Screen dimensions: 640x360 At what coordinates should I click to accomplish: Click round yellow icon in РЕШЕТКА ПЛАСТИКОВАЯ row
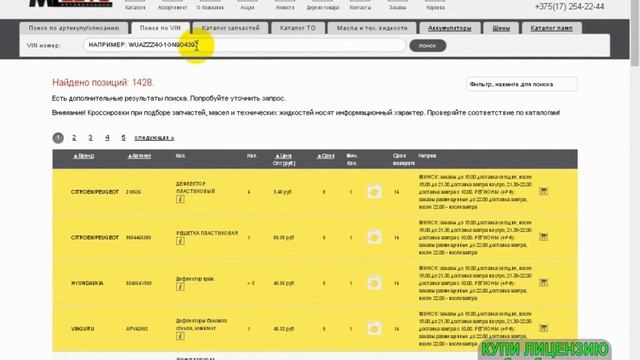tap(374, 237)
